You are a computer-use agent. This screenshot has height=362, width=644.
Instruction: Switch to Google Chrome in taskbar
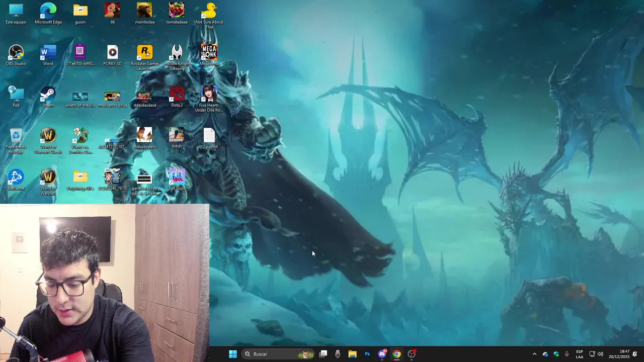(397, 354)
